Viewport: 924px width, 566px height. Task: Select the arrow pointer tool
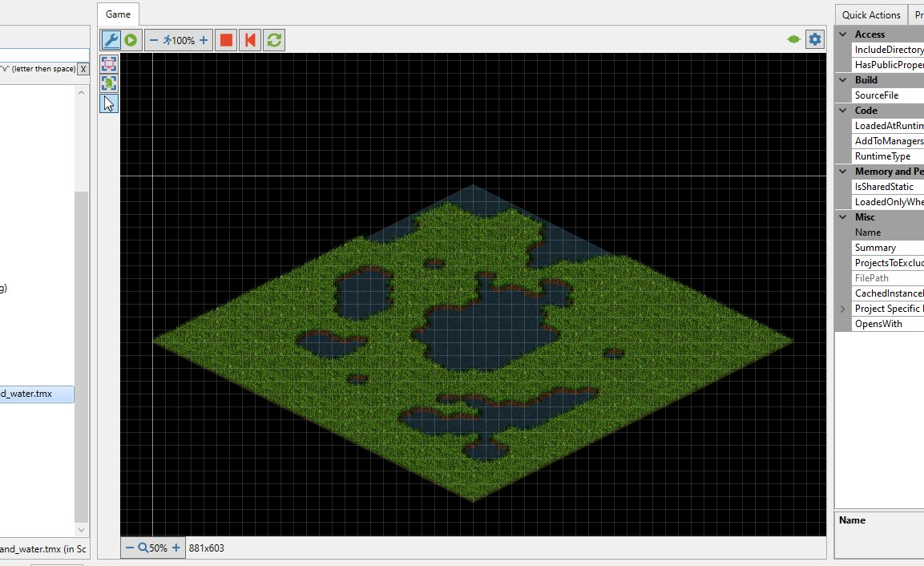coord(109,103)
